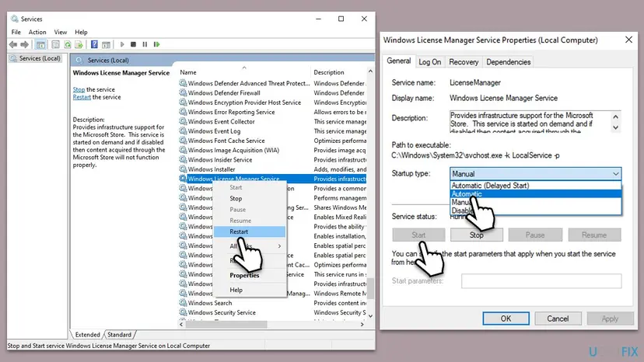Click the Forward arrow in Services toolbar
The width and height of the screenshot is (644, 362).
point(25,44)
